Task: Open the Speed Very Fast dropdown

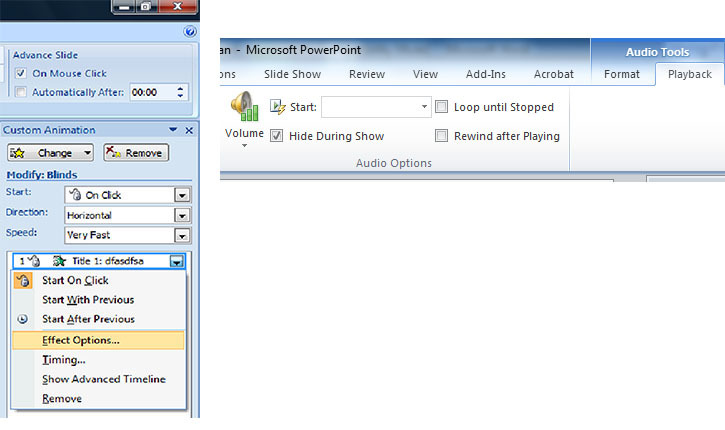Action: click(x=182, y=236)
